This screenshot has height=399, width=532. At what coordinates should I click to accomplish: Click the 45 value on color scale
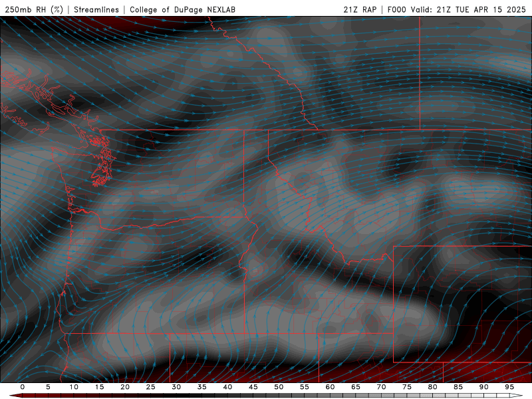253,387
